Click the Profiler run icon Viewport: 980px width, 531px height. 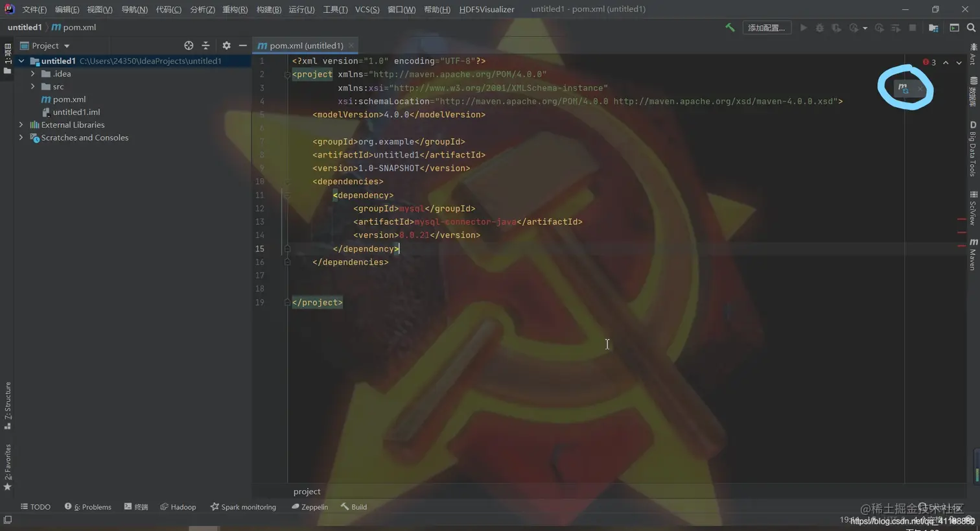(x=854, y=28)
